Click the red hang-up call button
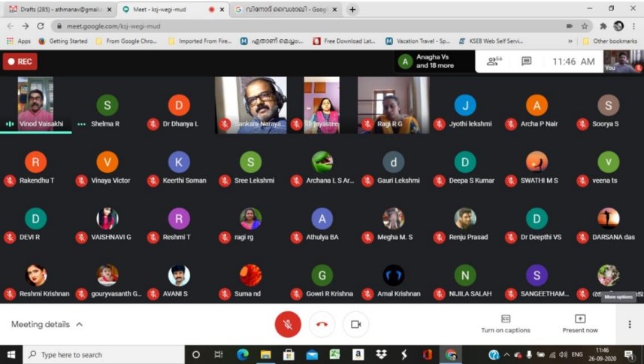The width and height of the screenshot is (644, 364). pyautogui.click(x=322, y=324)
